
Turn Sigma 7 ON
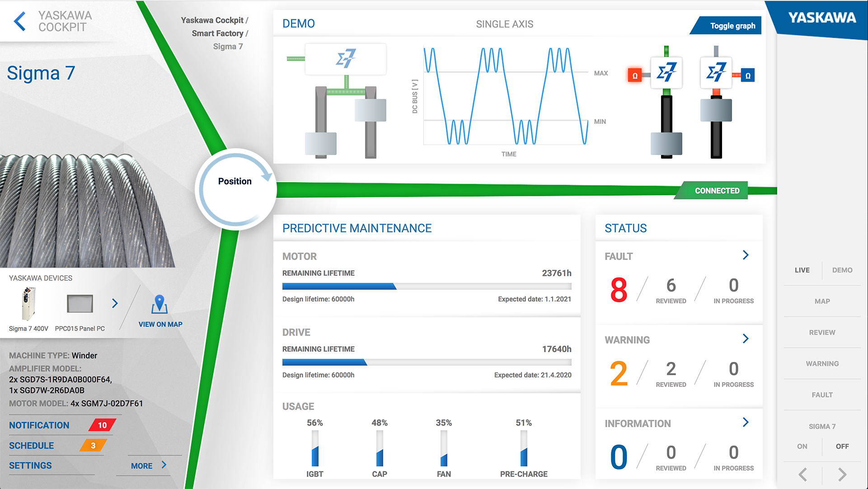click(x=802, y=447)
